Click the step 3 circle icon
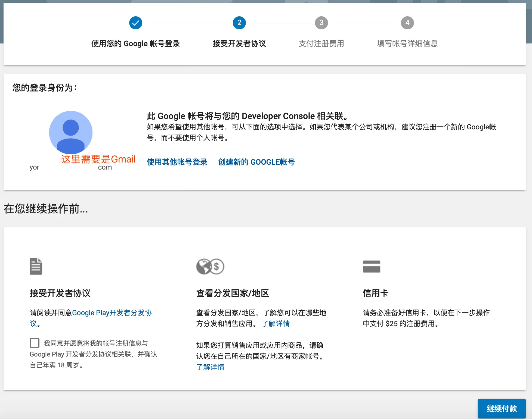This screenshot has width=532, height=419. [x=321, y=23]
